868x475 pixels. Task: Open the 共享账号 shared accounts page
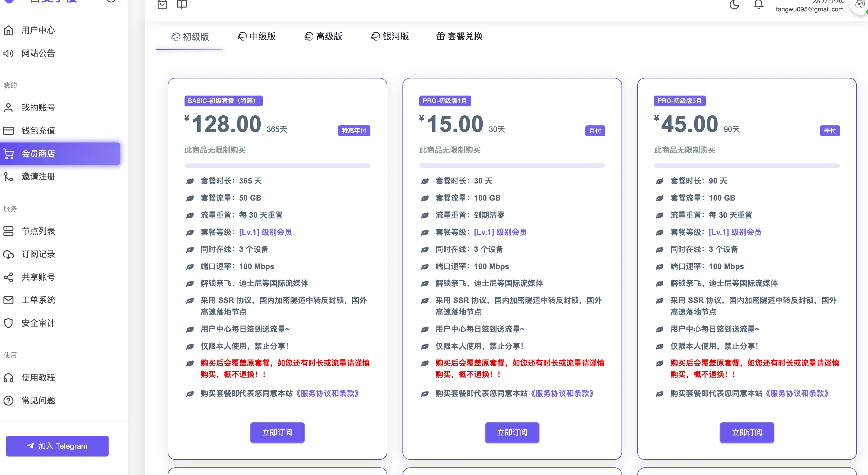38,277
